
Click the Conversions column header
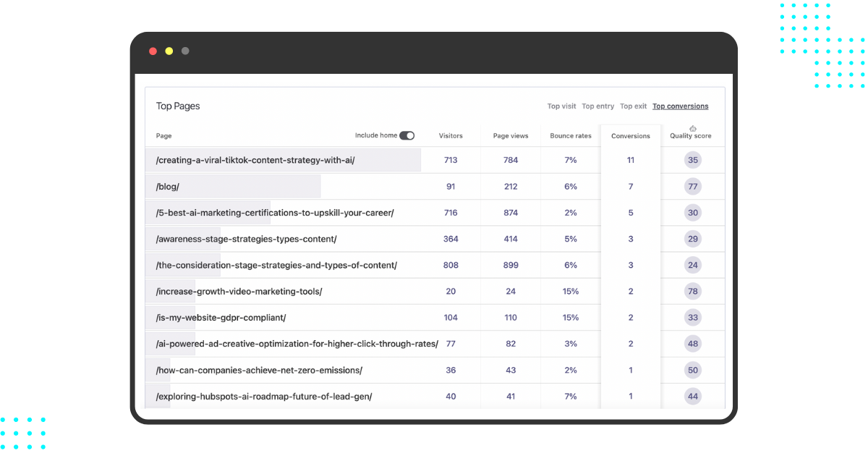630,135
